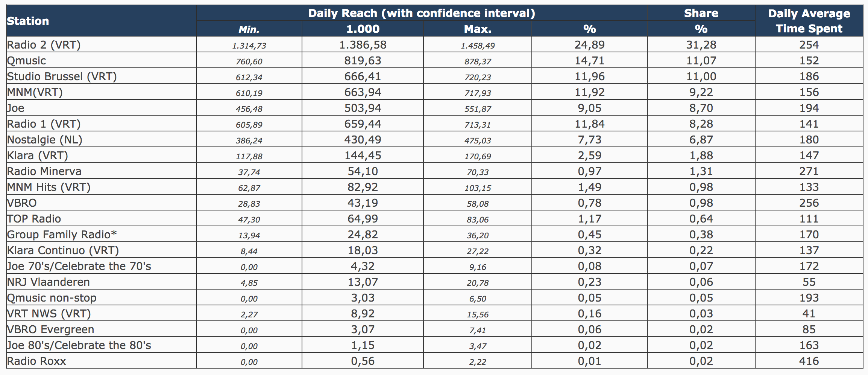868x375 pixels.
Task: Select the Group Family Radio* station name
Action: 62,235
